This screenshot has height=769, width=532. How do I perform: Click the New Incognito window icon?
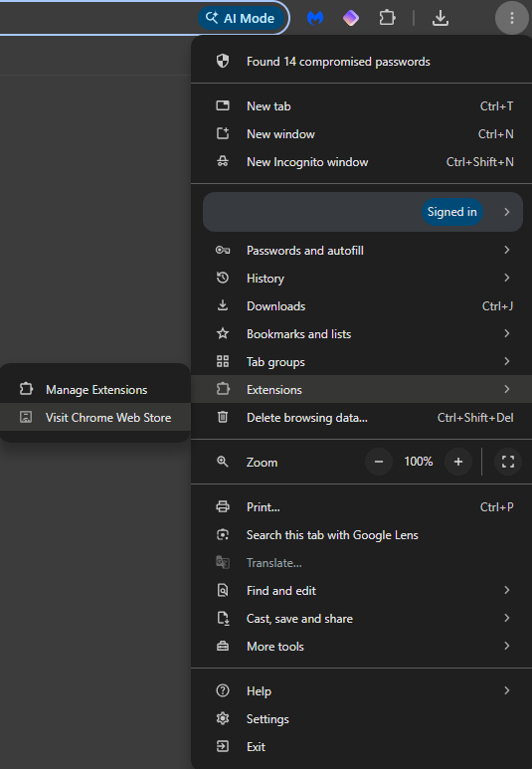click(223, 161)
